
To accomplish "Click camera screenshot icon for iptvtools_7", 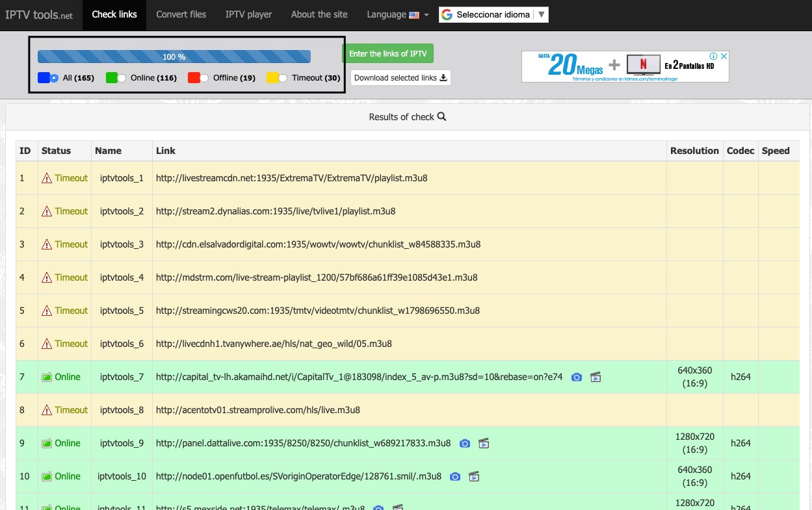I will [576, 377].
